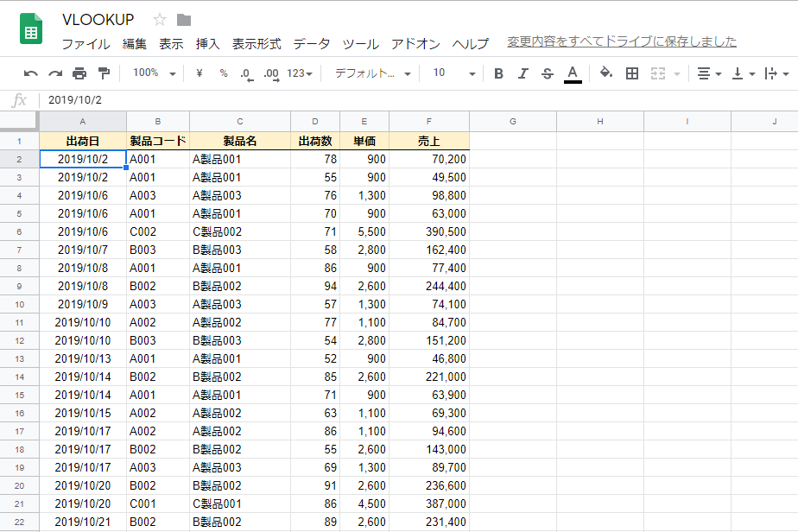
Task: Open the Fill color tool
Action: click(605, 73)
